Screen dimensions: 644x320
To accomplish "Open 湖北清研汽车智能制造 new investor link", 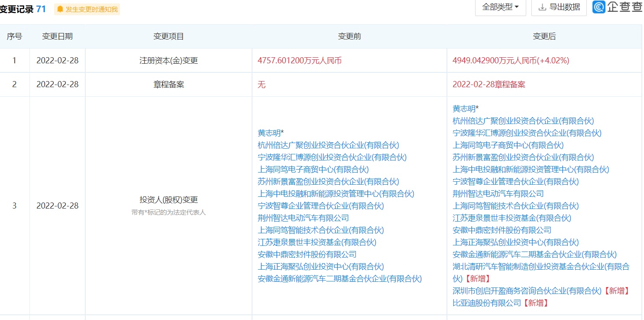I will point(541,272).
